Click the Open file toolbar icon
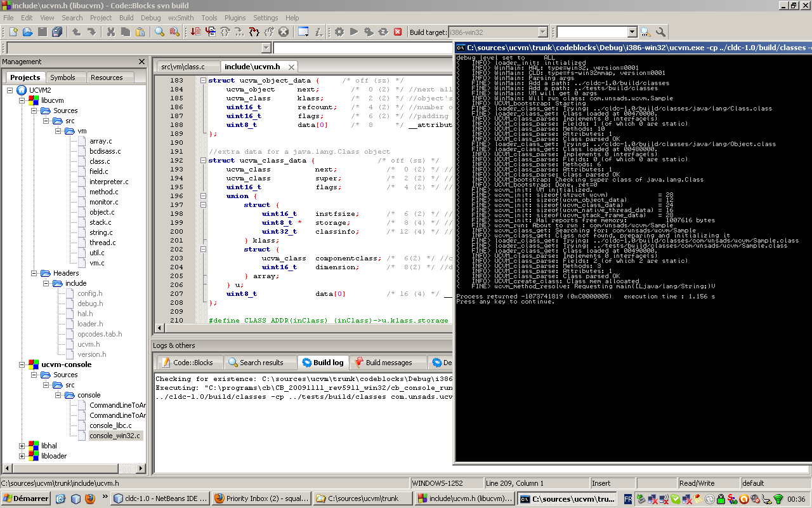 click(x=27, y=32)
